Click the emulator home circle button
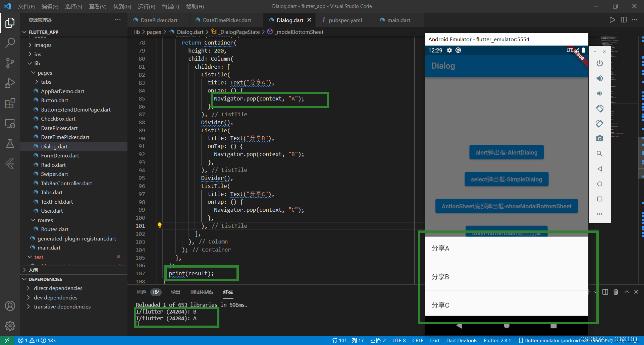 coord(600,184)
